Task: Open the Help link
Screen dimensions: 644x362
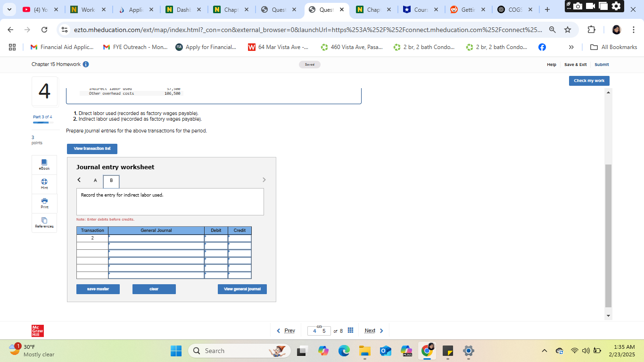Action: pyautogui.click(x=552, y=65)
